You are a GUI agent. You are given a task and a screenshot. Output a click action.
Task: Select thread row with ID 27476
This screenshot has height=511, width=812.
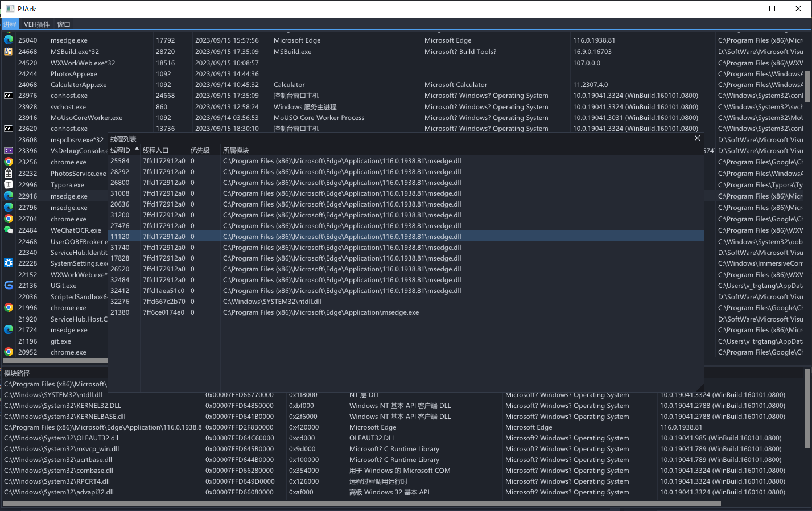pyautogui.click(x=406, y=226)
